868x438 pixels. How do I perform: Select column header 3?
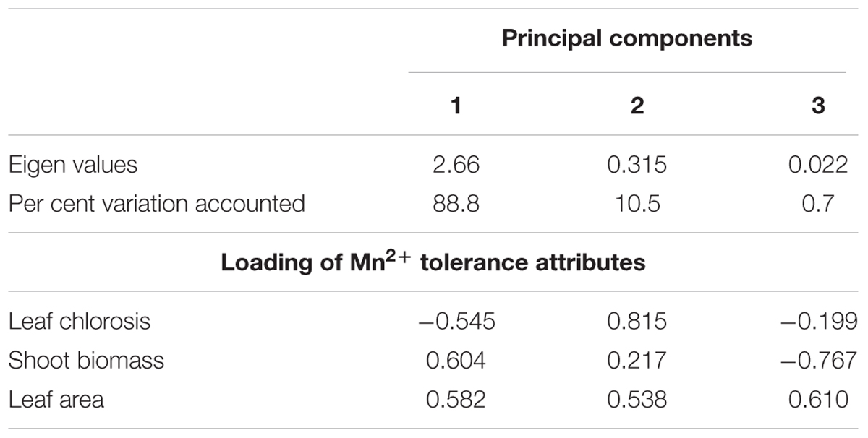[818, 106]
